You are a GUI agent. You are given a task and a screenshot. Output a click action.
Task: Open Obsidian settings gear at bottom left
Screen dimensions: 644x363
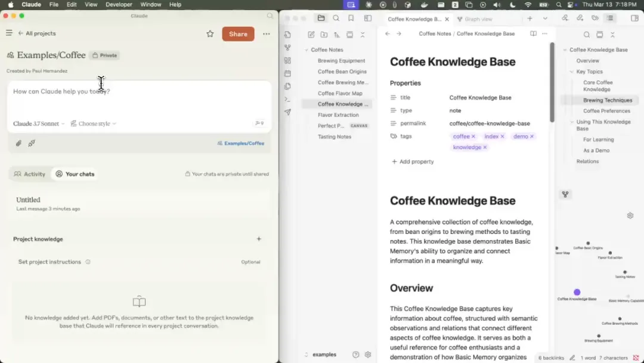click(x=368, y=355)
